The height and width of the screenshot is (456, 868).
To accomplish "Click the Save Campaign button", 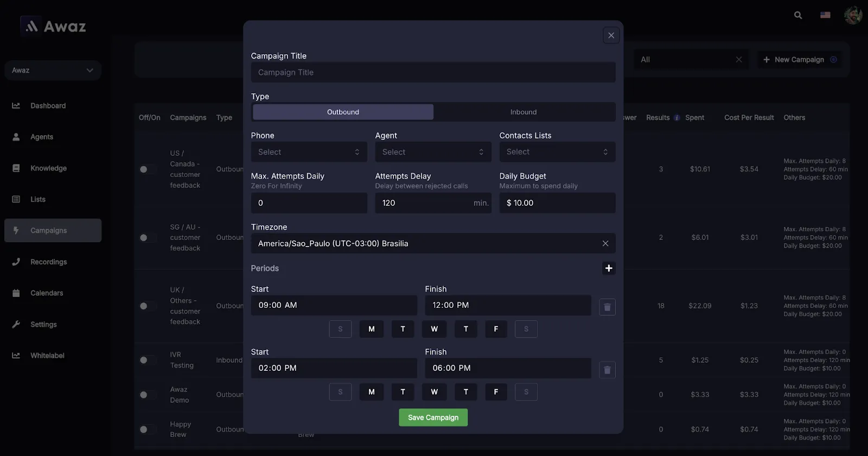I will click(433, 417).
